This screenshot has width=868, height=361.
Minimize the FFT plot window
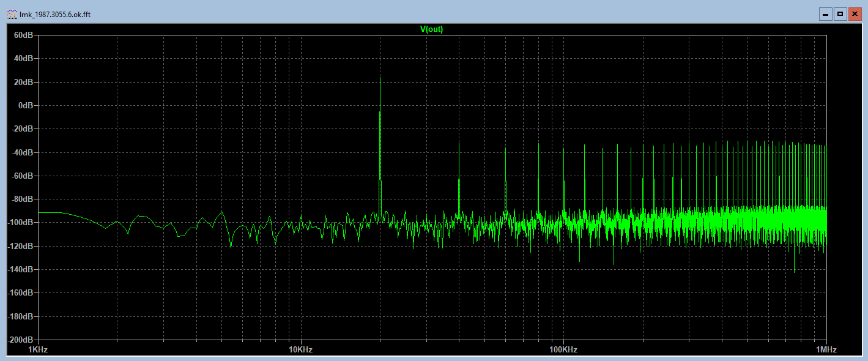click(826, 14)
